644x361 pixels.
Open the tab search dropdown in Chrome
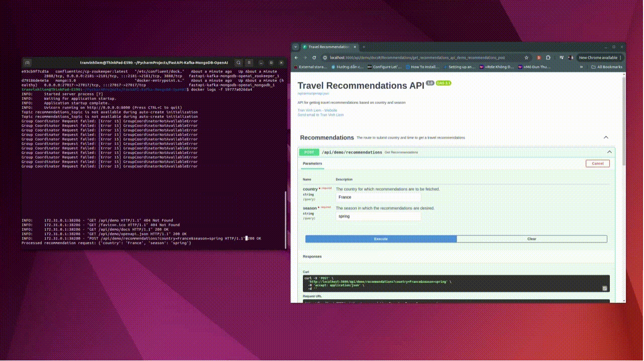point(296,47)
